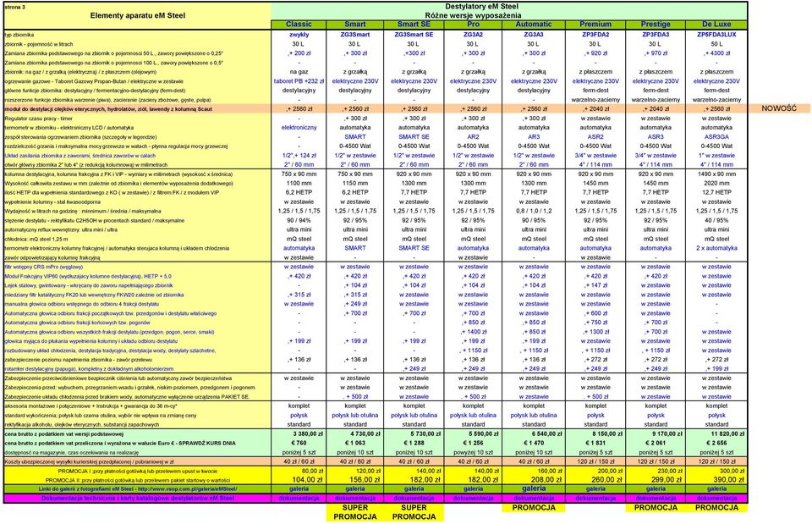Click the model code ZP5FDA3LUX

[716, 35]
